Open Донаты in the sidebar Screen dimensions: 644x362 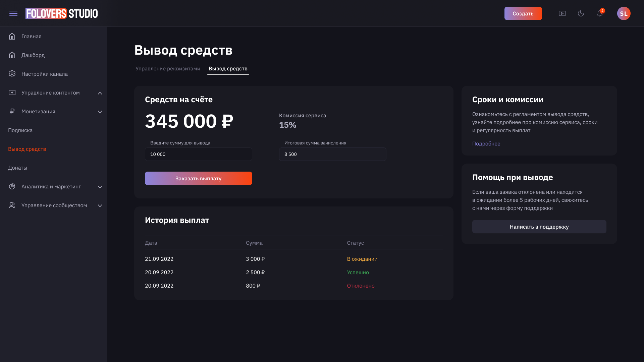[x=17, y=168]
